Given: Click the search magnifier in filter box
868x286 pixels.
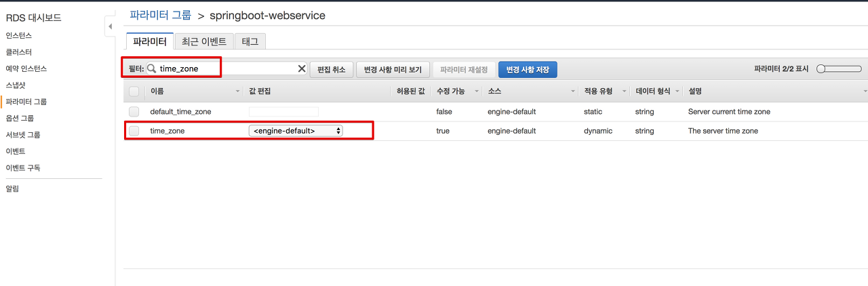Looking at the screenshot, I should point(152,68).
